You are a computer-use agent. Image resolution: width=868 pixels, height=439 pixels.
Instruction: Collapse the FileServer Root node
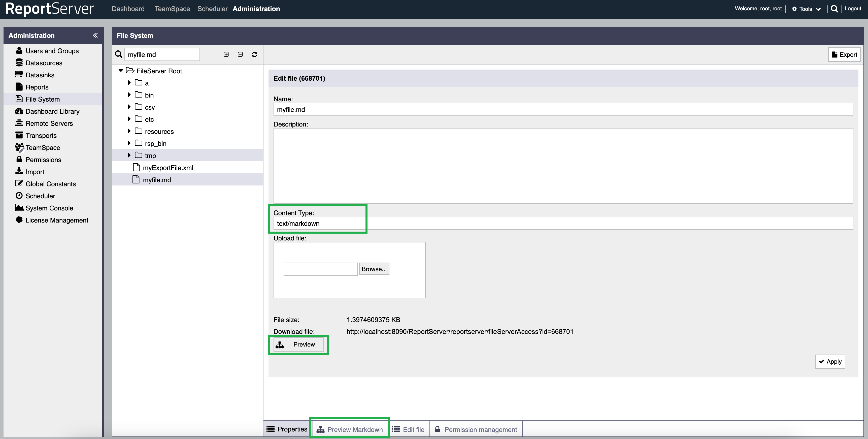pos(121,71)
